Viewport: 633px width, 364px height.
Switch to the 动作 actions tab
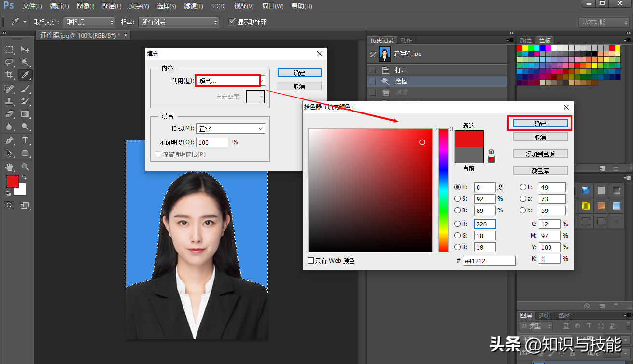(407, 41)
